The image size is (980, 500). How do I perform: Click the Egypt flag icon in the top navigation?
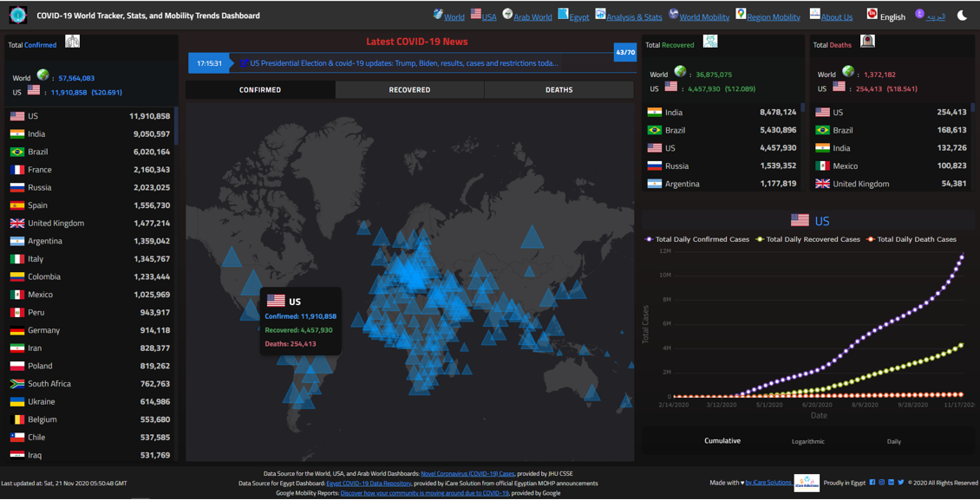[x=563, y=14]
